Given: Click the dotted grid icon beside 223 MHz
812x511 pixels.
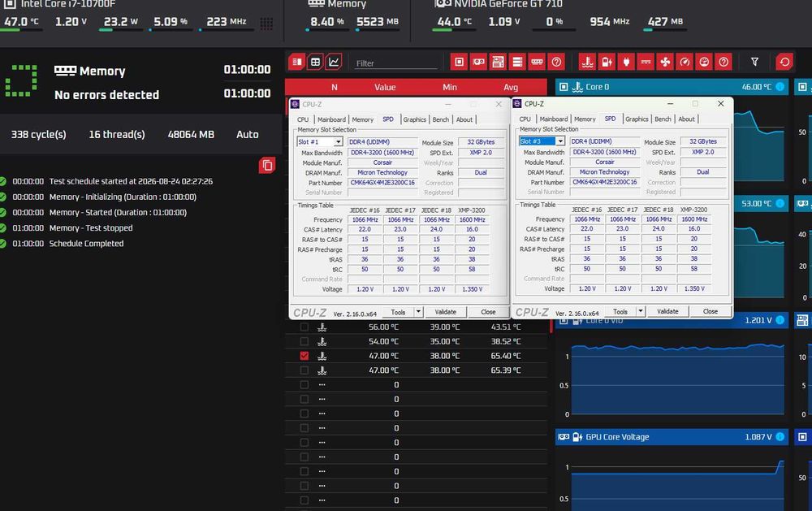Looking at the screenshot, I should (266, 23).
